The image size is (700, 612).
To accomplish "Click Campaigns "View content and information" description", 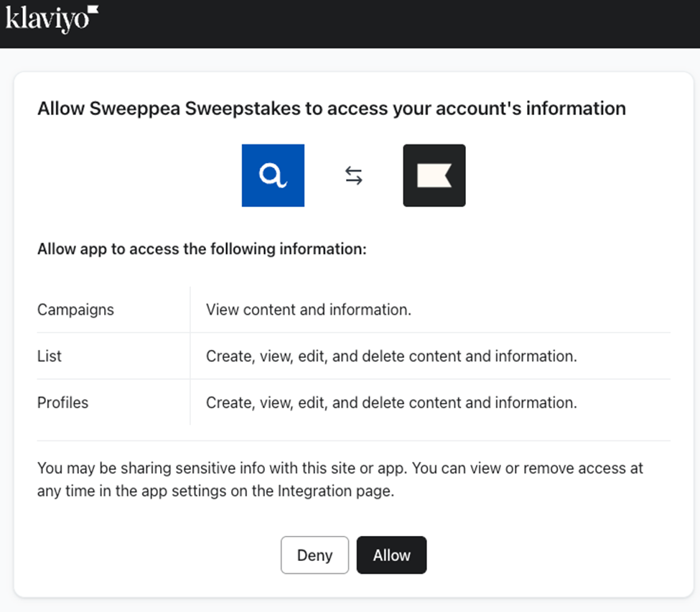I will click(x=309, y=310).
